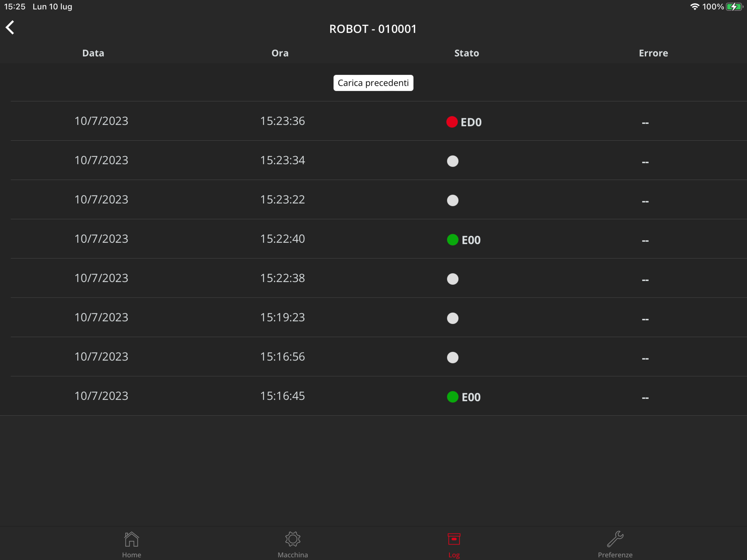Open the Preferenze tab
Screen dimensions: 747x560
(x=615, y=544)
